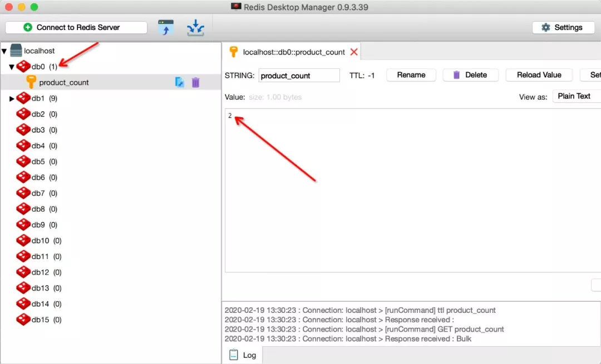Click the db9 red database icon

tap(23, 225)
